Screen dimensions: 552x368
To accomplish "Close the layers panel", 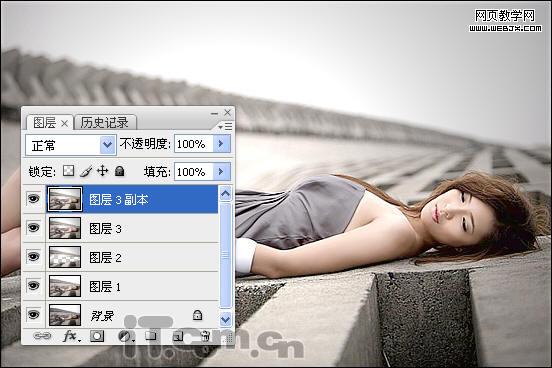I will (x=228, y=112).
